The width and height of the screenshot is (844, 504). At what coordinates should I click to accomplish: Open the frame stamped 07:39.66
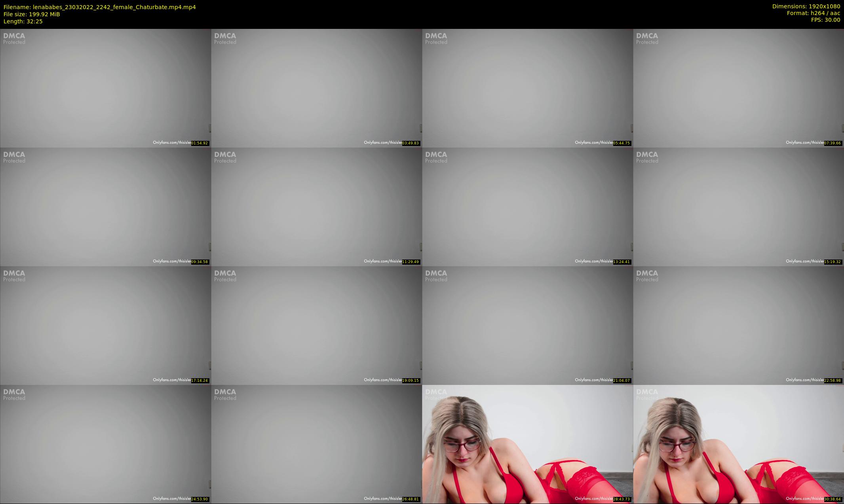pyautogui.click(x=738, y=88)
